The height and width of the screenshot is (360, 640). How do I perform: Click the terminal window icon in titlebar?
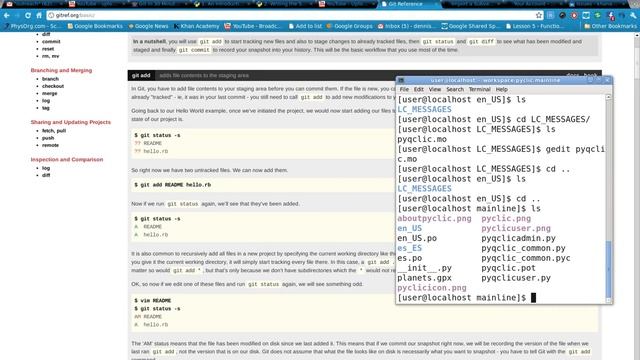pos(401,80)
